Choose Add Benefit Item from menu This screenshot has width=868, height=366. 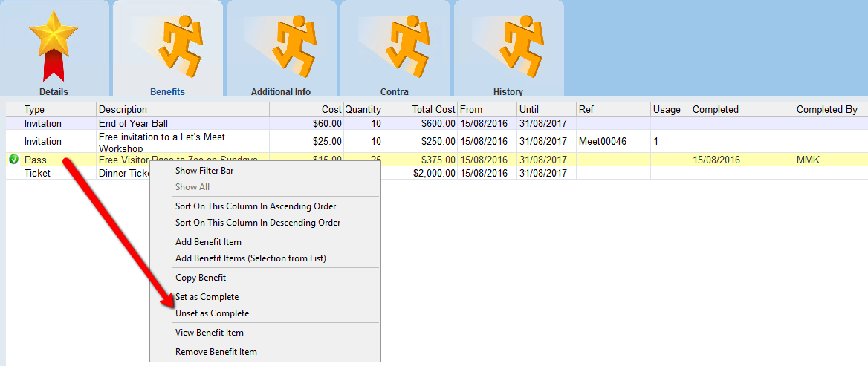coord(208,242)
